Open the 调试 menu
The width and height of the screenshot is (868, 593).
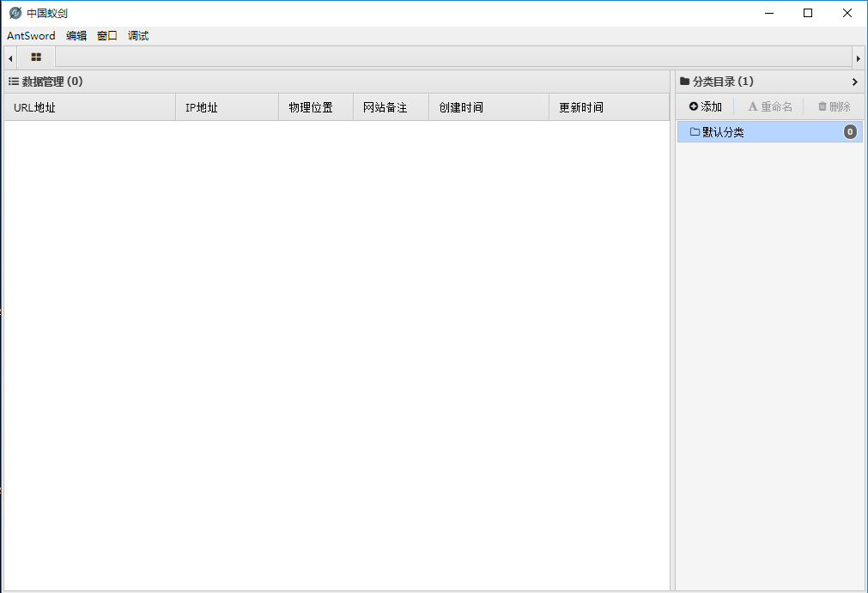(x=138, y=36)
